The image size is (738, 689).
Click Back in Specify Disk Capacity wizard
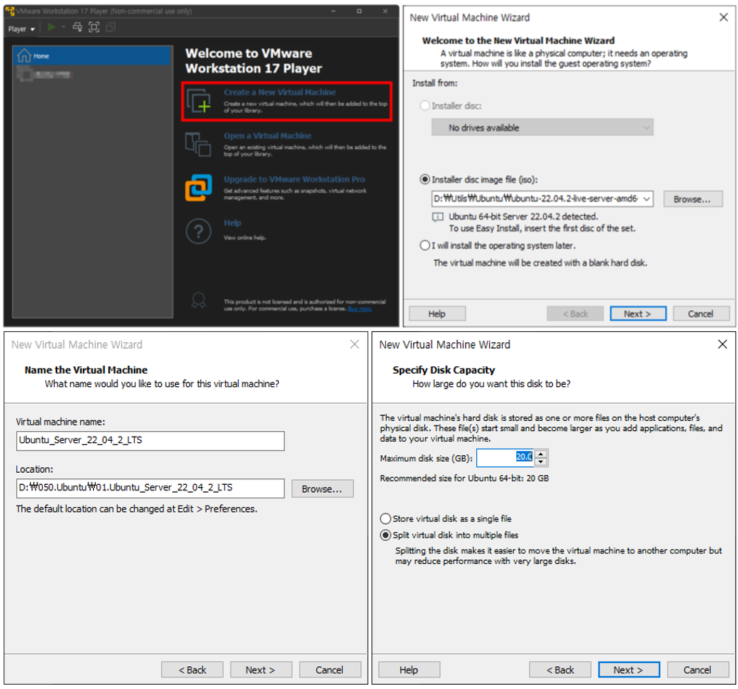(x=560, y=670)
